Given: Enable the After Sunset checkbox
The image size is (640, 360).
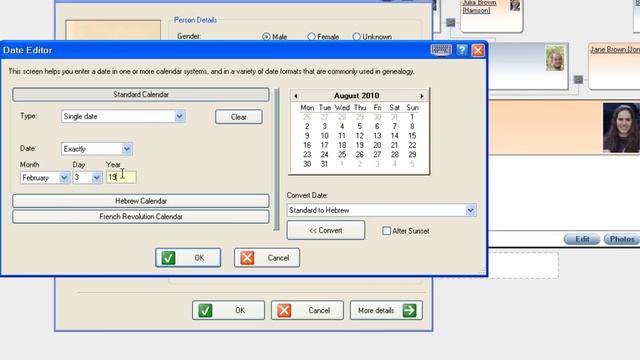Looking at the screenshot, I should click(386, 231).
